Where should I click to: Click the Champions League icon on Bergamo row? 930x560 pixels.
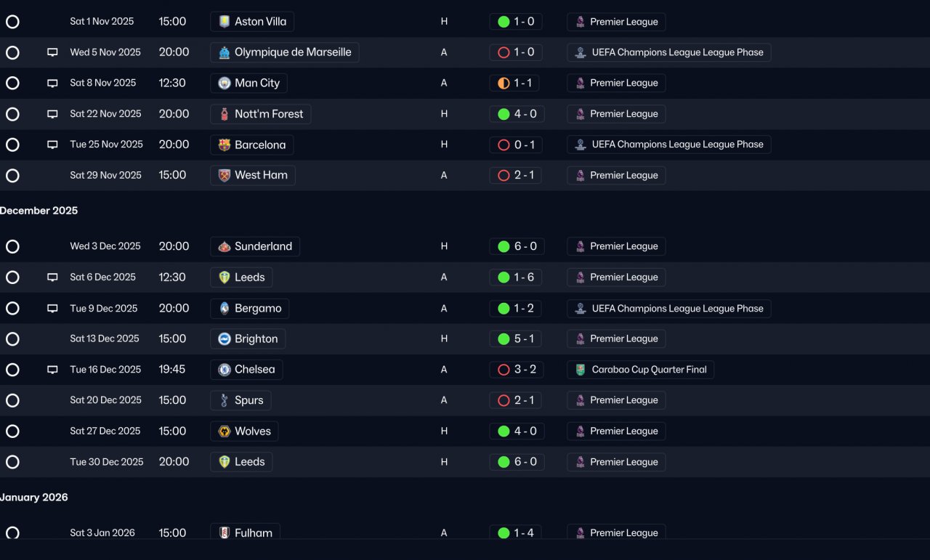pyautogui.click(x=580, y=308)
